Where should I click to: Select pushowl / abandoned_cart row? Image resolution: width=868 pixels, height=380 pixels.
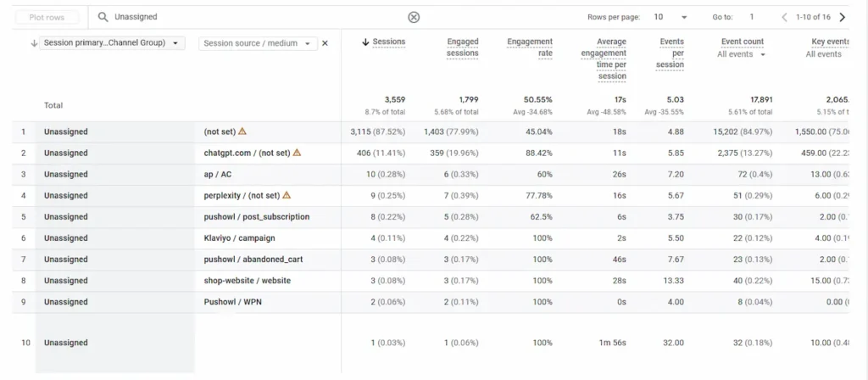[431, 260]
